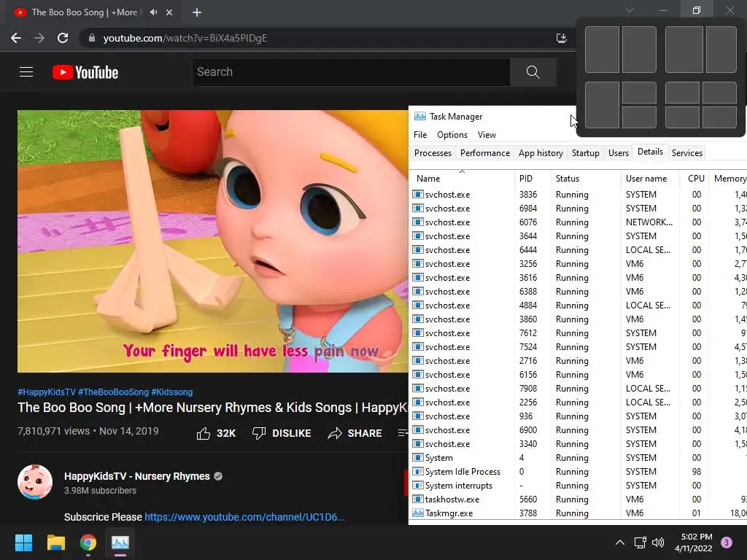The height and width of the screenshot is (560, 747).
Task: Click the install app icon in address bar
Action: (x=562, y=38)
